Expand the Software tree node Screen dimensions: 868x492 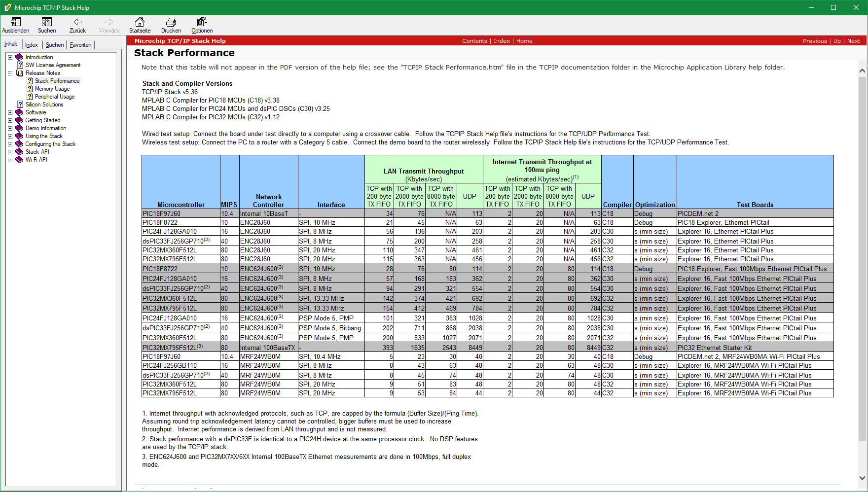10,112
